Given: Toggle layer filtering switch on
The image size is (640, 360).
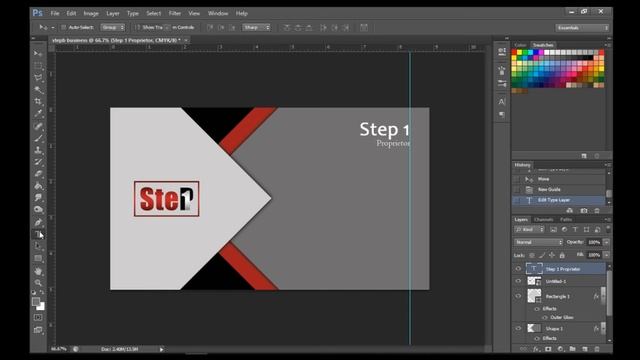Looking at the screenshot, I should [x=608, y=229].
